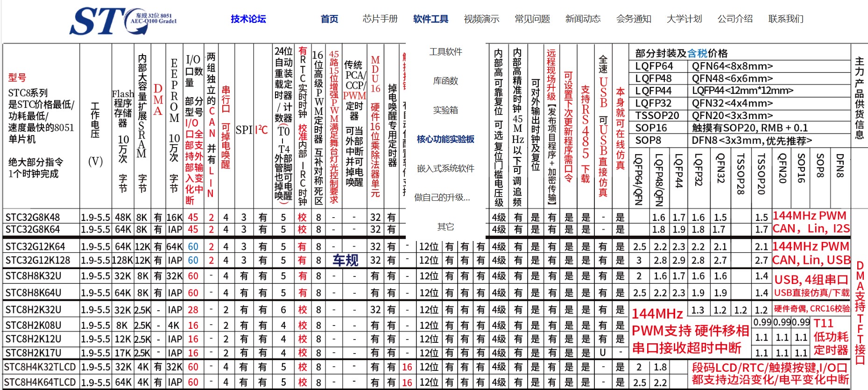Screen dimensions: 868x390
Task: Click the STC8H8K64U model cell
Action: 33,293
